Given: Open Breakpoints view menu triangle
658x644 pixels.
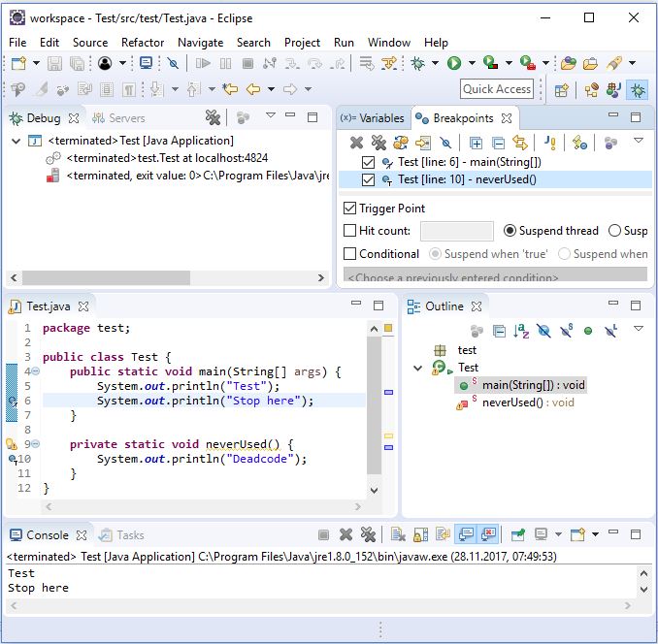Looking at the screenshot, I should [x=639, y=141].
